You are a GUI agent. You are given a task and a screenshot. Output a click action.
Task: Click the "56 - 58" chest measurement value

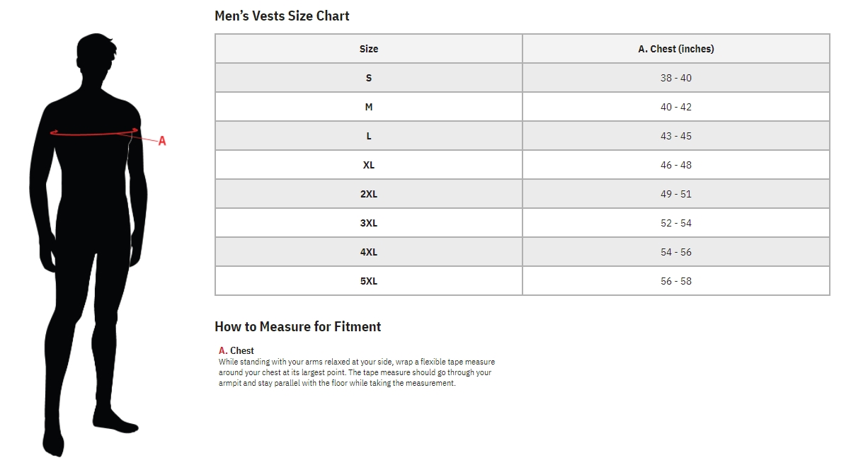tap(675, 281)
